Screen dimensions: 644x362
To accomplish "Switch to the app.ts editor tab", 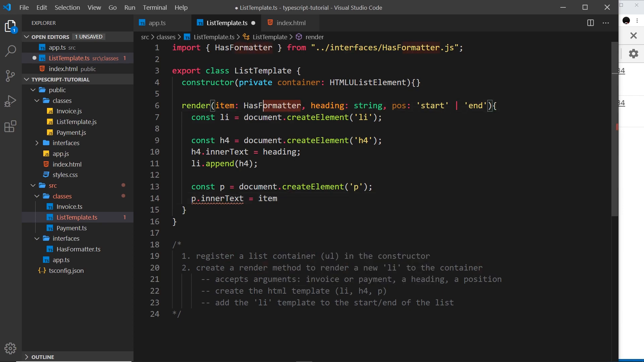I will 157,23.
